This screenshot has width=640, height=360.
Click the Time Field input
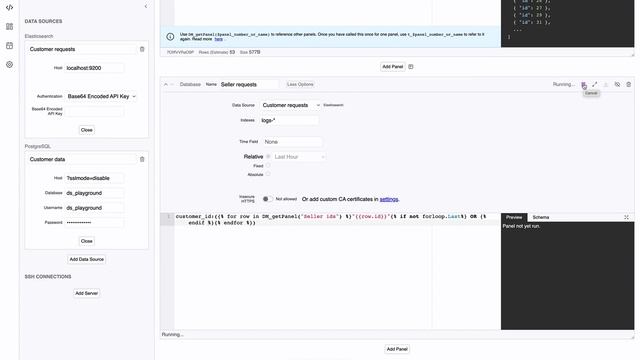[292, 142]
